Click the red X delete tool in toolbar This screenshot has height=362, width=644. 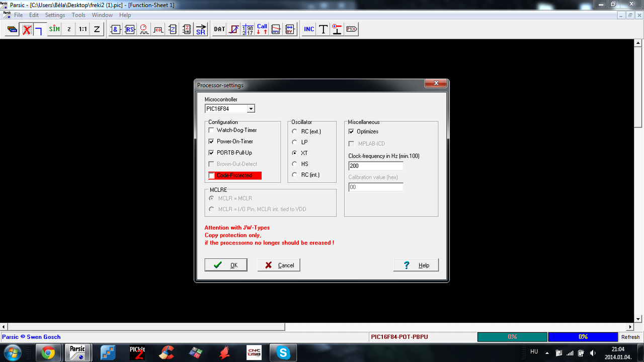pyautogui.click(x=27, y=29)
